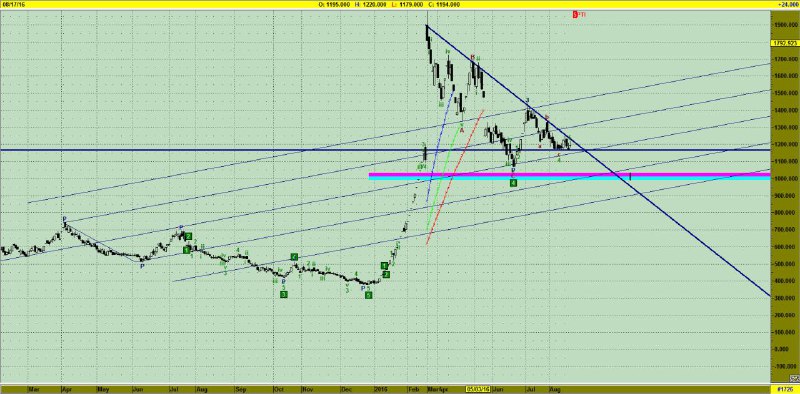The image size is (800, 394).
Task: Click the yellow 05/03/16 date marker
Action: coord(478,389)
